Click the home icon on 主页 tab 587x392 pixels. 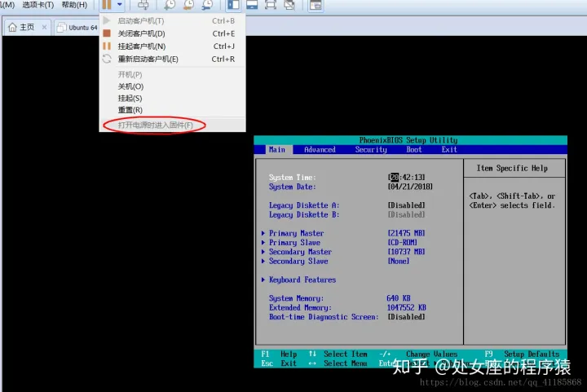pos(12,27)
